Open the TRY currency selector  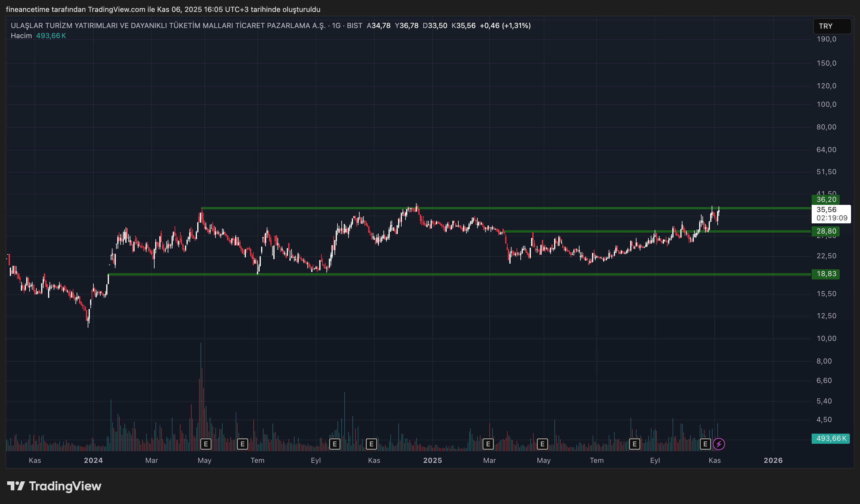[x=832, y=26]
